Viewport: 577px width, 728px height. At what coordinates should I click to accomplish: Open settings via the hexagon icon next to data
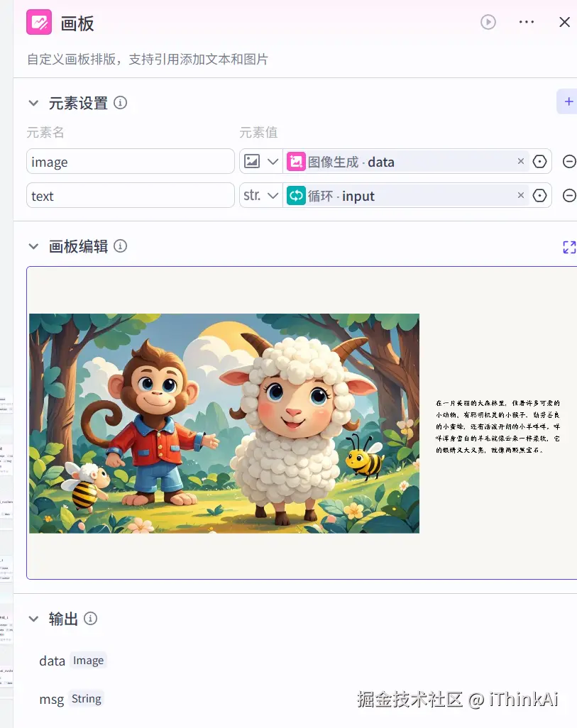click(x=540, y=161)
